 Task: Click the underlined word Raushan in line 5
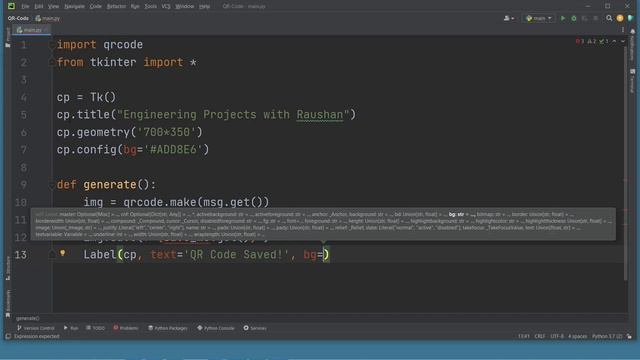(320, 115)
